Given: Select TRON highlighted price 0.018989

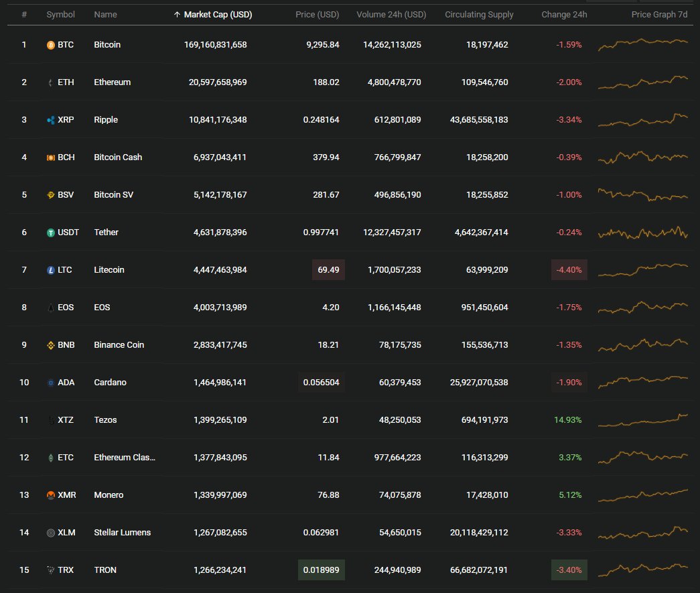Looking at the screenshot, I should [322, 570].
